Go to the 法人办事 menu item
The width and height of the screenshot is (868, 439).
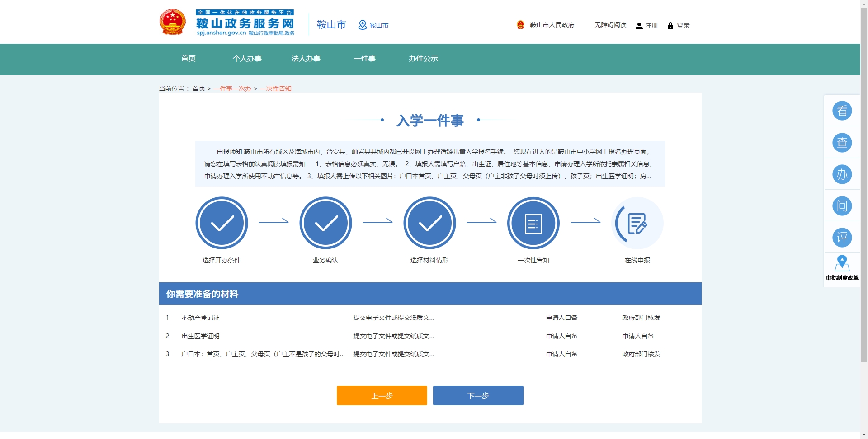coord(306,59)
